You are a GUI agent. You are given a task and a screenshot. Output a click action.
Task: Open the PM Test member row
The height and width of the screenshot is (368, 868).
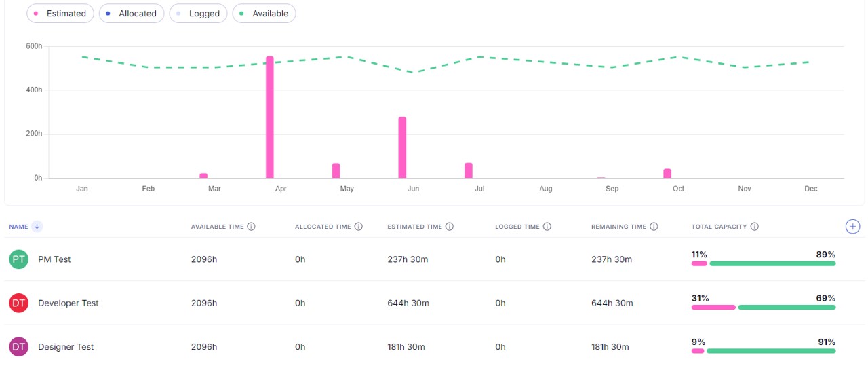tap(54, 259)
